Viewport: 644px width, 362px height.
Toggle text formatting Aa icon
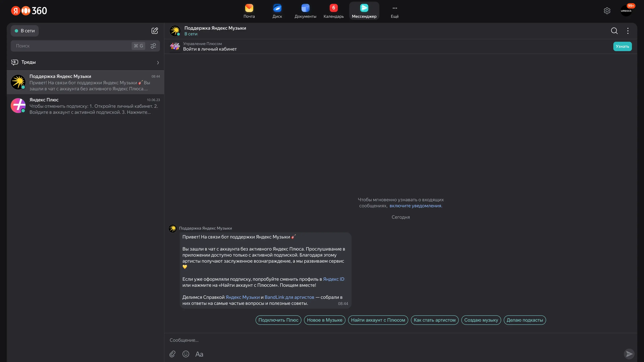coord(199,354)
